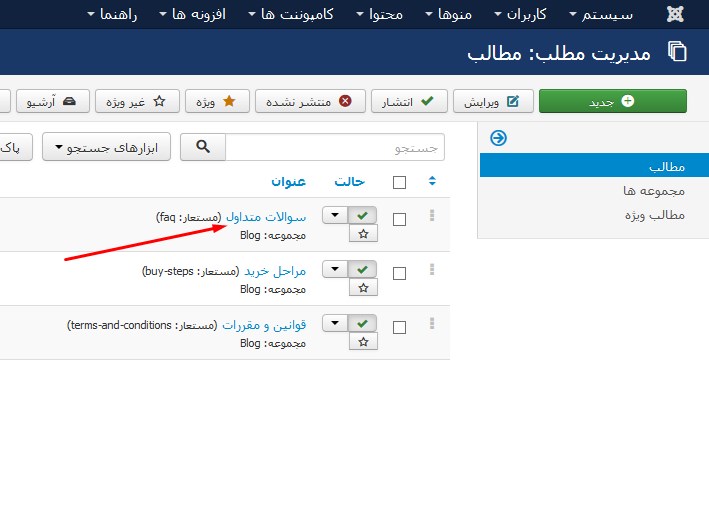Click the غیر ویژه (Unfeature) button
This screenshot has width=709, height=515.
point(137,101)
